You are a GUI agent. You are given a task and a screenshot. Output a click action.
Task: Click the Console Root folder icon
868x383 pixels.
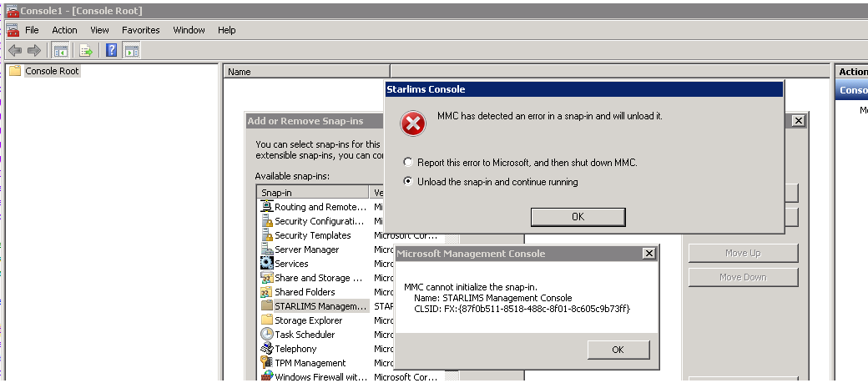(15, 71)
